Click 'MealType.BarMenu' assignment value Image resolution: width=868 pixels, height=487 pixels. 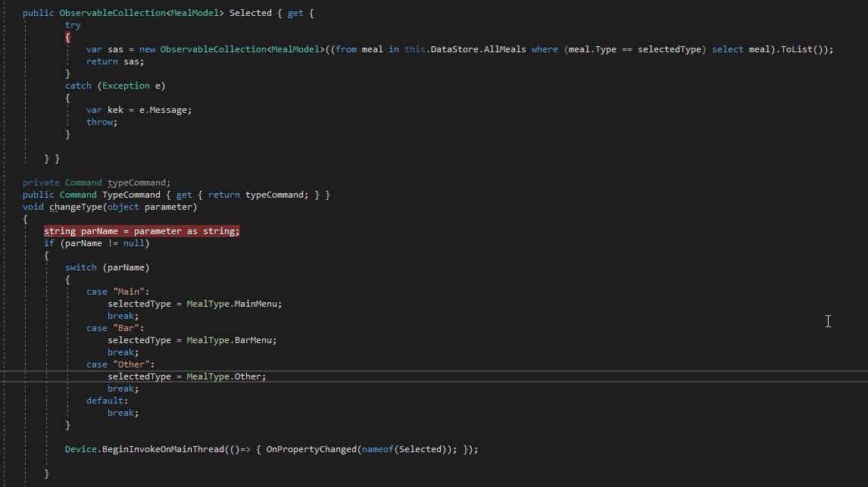(231, 340)
